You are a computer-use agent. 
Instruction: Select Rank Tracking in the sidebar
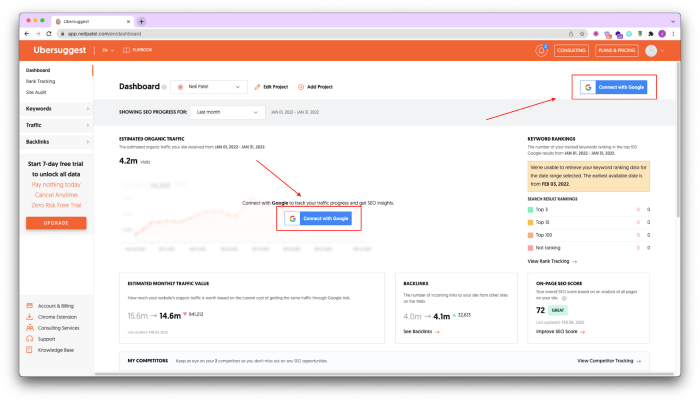pyautogui.click(x=41, y=81)
